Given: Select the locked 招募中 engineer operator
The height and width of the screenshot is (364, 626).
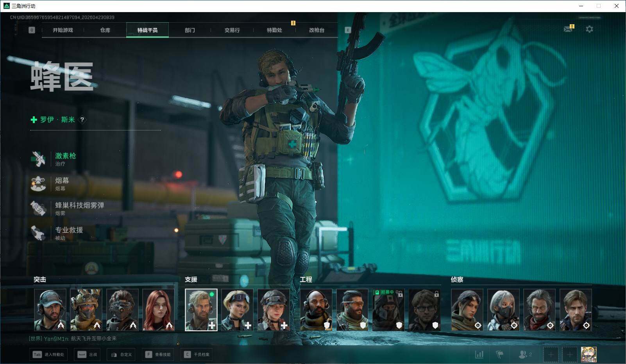Looking at the screenshot, I should pyautogui.click(x=388, y=310).
